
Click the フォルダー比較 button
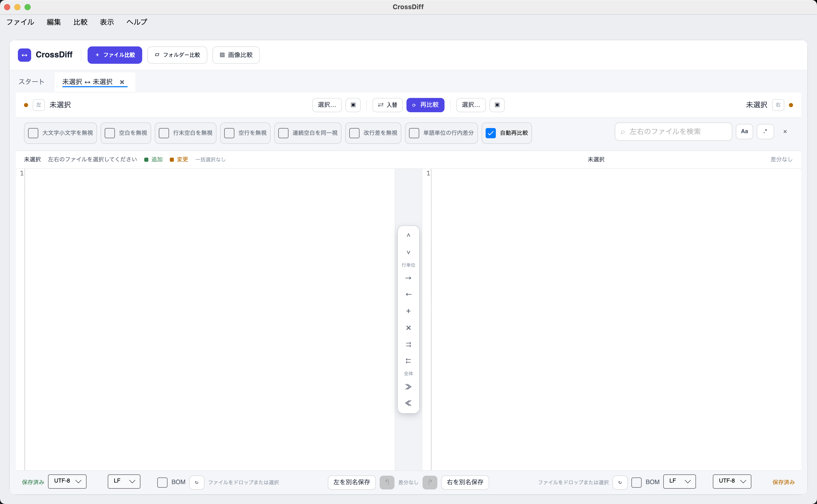coord(177,55)
